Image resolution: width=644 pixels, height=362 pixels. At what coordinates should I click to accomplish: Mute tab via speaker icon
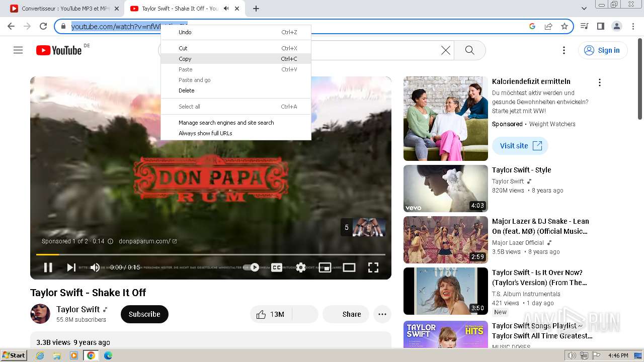click(226, 9)
